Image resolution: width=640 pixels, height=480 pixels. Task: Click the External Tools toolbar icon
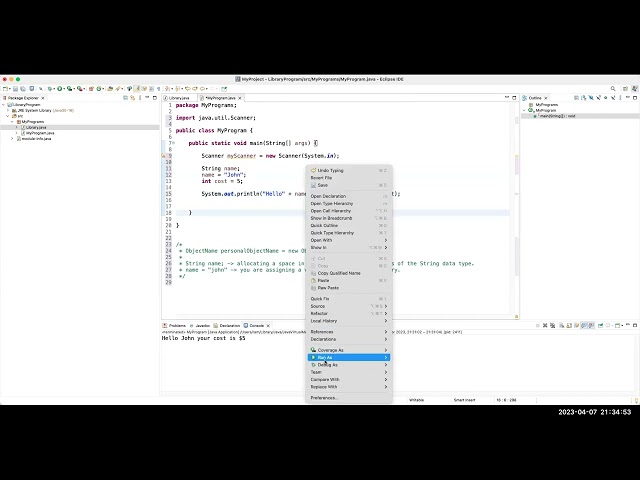pyautogui.click(x=80, y=89)
